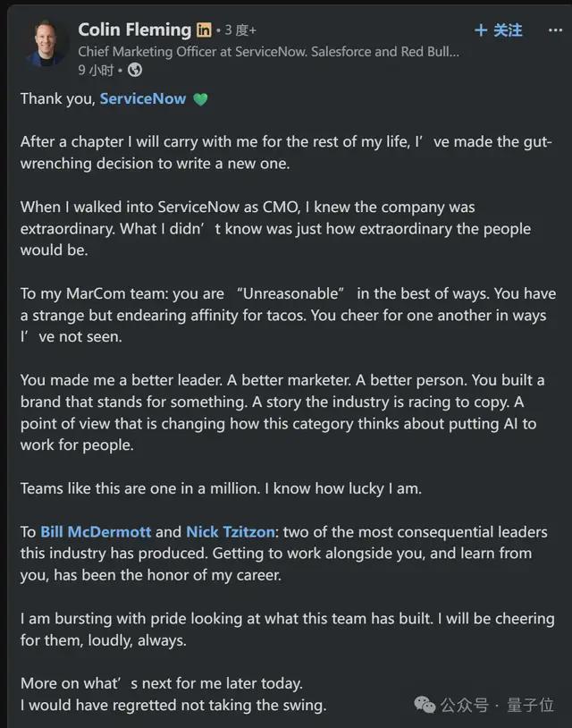572x728 pixels.
Task: Open Bill McDermott's mentioned profile
Action: coord(96,531)
